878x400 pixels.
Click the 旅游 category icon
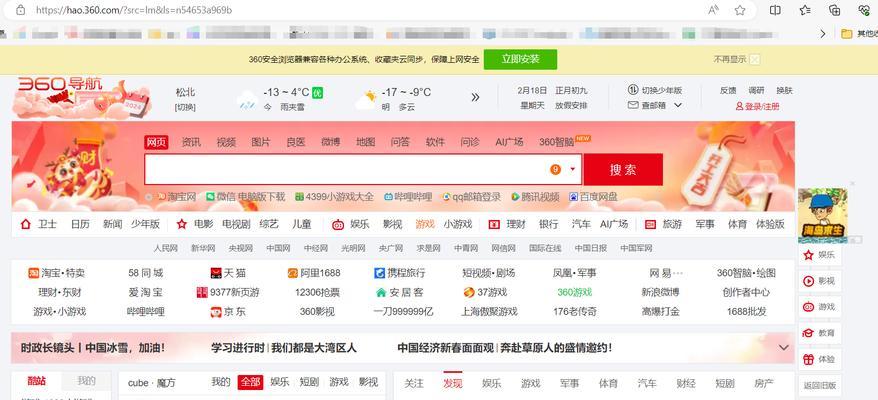pos(650,224)
